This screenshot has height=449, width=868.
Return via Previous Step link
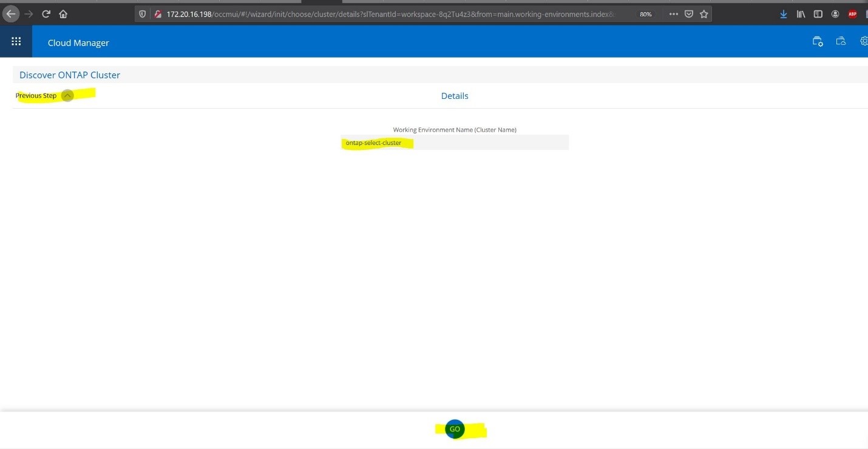pyautogui.click(x=36, y=95)
